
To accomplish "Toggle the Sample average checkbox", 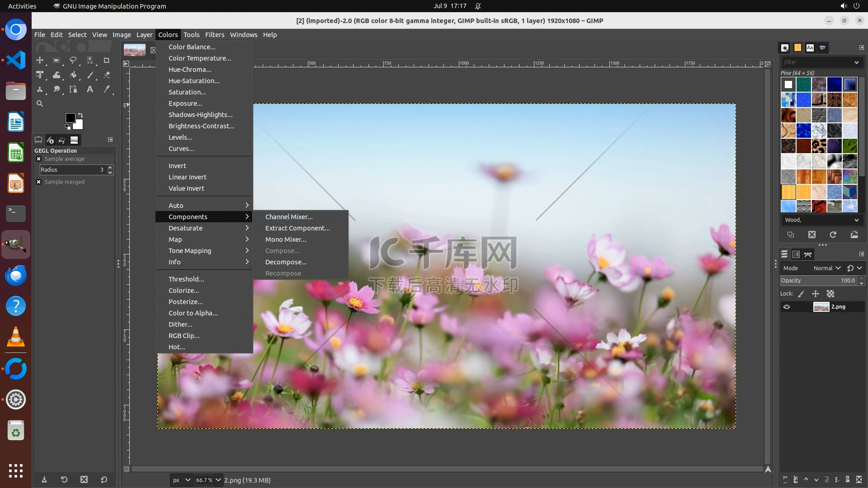I will click(39, 159).
